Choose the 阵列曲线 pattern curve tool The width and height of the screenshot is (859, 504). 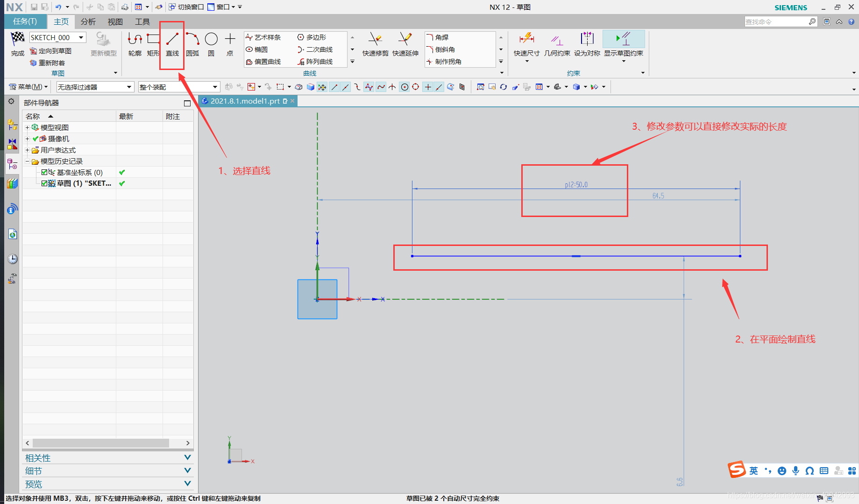(315, 62)
